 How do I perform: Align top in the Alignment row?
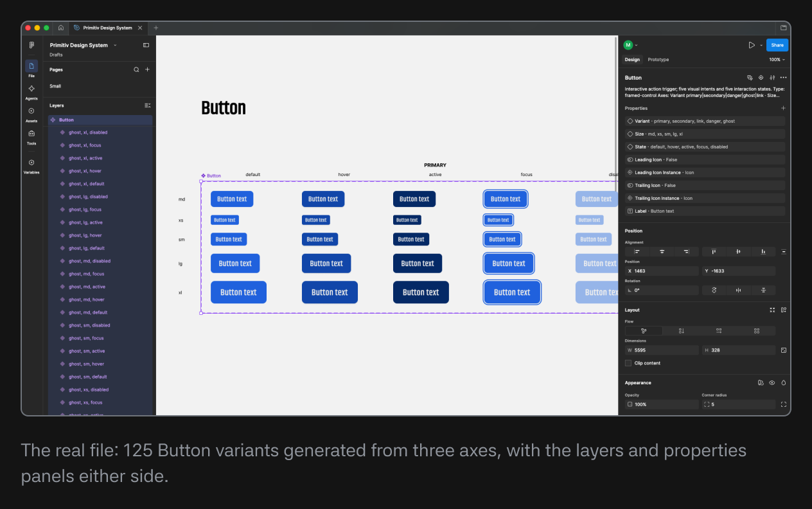[714, 252]
